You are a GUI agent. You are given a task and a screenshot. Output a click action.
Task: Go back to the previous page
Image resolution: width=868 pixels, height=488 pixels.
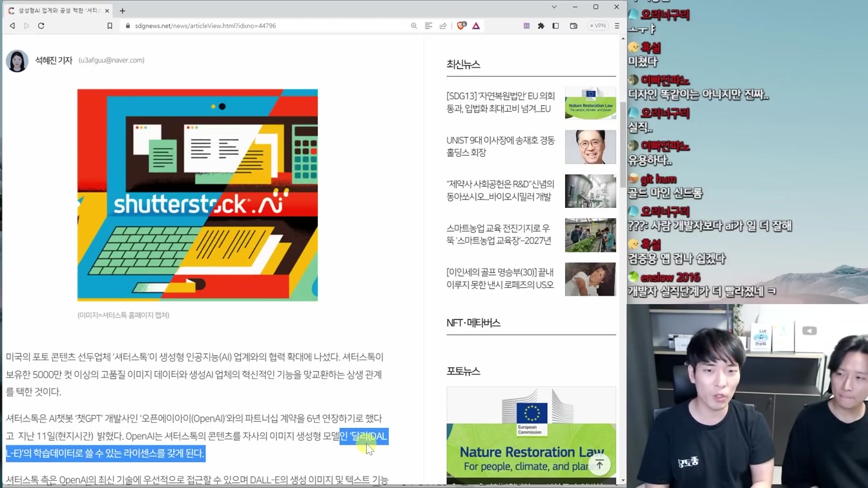coord(12,26)
